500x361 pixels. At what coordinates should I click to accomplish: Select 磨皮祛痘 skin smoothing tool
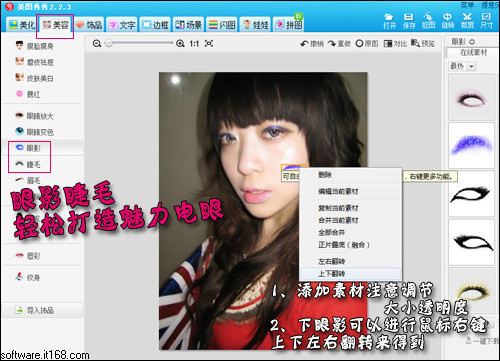34,62
